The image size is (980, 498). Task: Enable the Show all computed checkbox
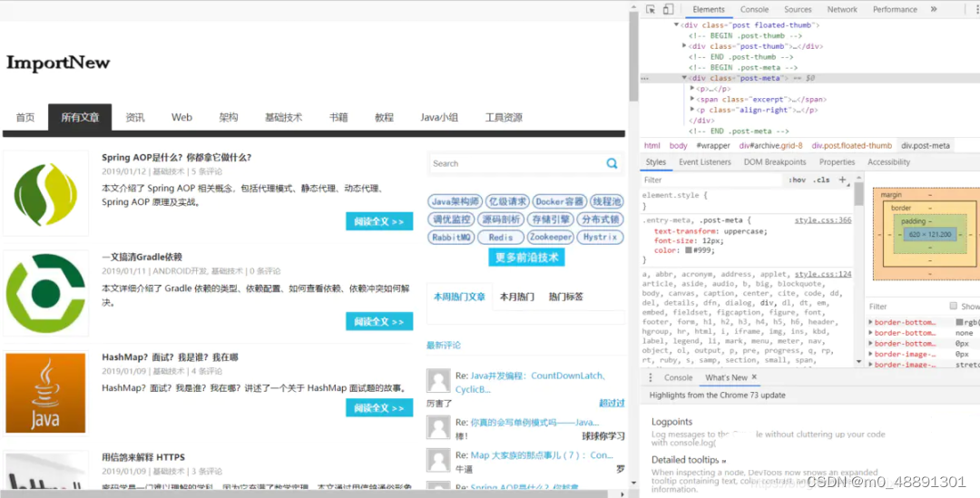tap(953, 307)
